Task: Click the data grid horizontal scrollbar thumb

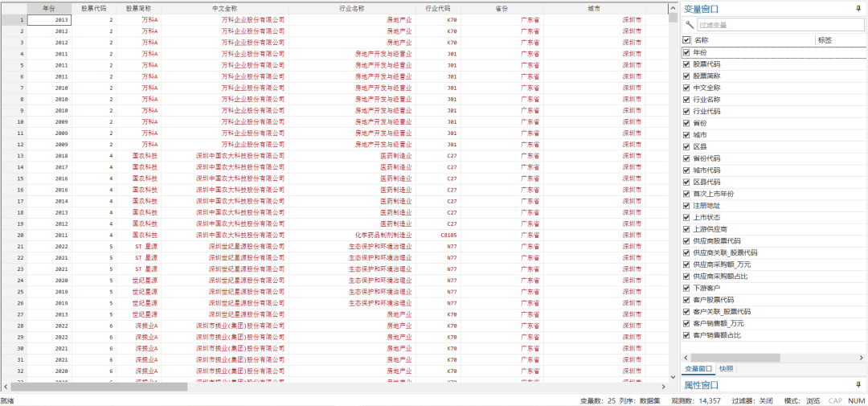Action: [x=99, y=386]
